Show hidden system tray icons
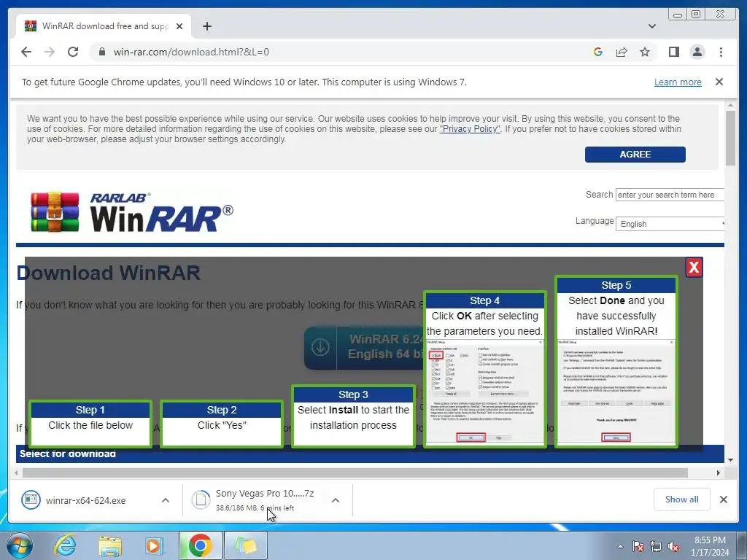The height and width of the screenshot is (560, 747). (620, 546)
